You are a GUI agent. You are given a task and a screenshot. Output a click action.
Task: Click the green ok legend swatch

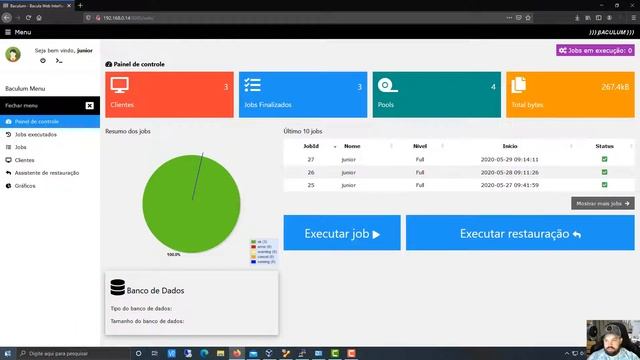(x=253, y=242)
